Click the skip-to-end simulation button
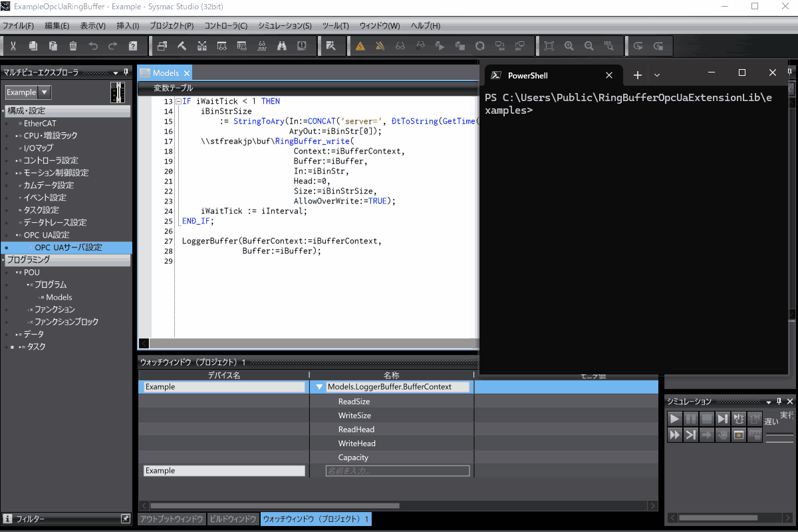Screen dimensions: 798x532 690,435
